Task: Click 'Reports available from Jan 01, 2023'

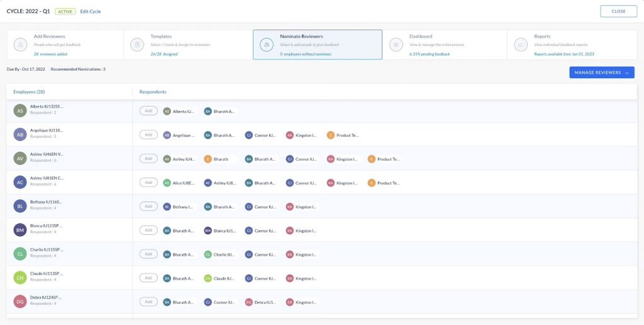Action: (564, 54)
